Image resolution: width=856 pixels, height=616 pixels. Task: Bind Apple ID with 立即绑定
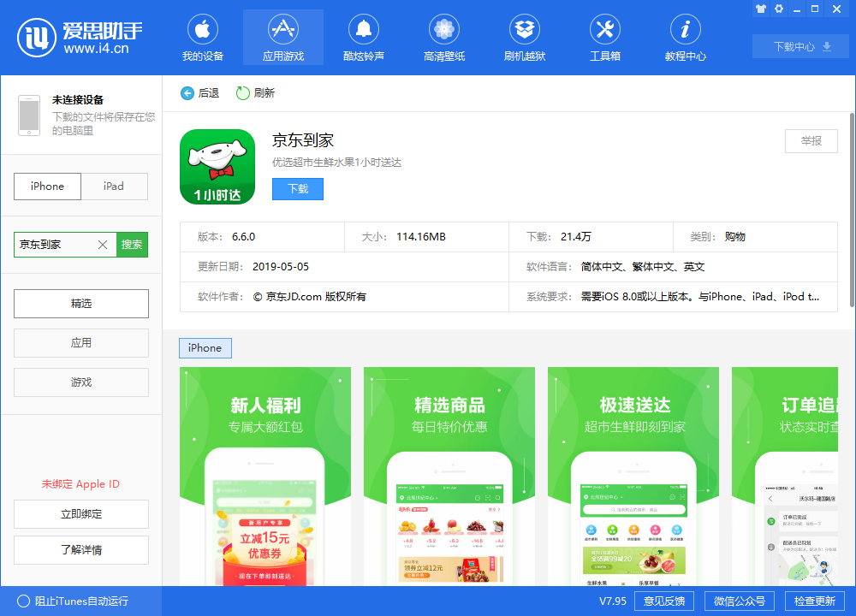(x=80, y=514)
